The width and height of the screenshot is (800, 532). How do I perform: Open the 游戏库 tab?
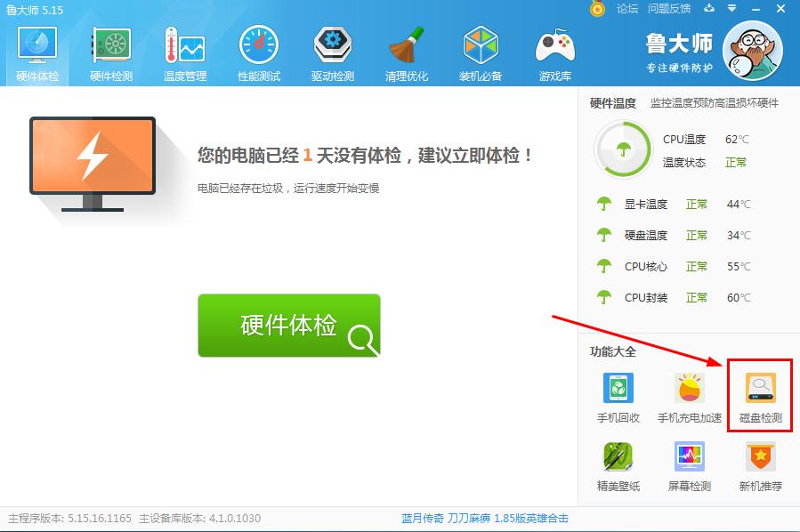[x=555, y=54]
